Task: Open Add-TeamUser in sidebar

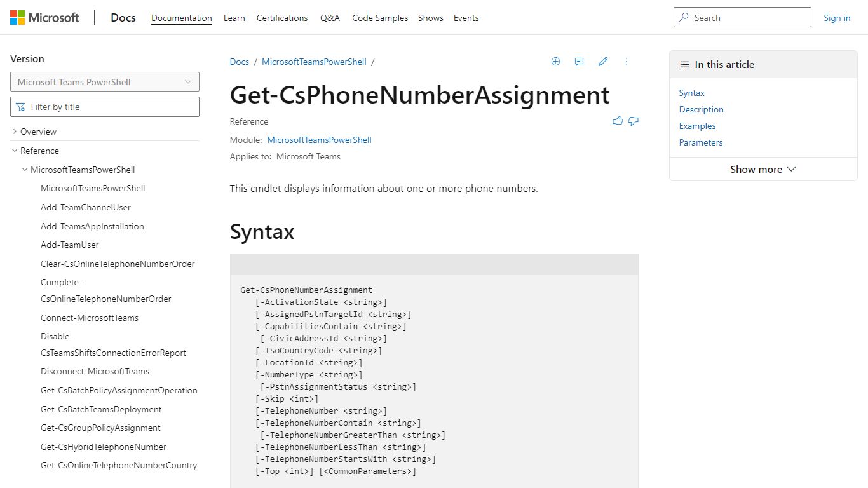Action: pyautogui.click(x=70, y=245)
